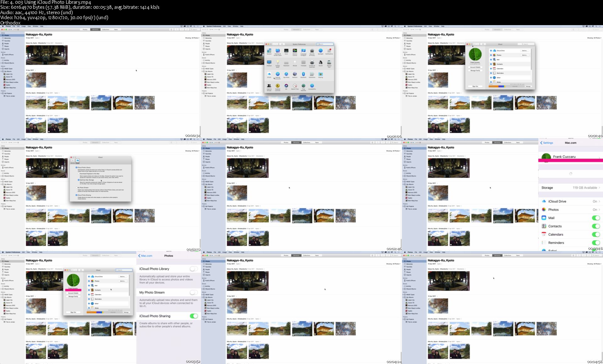The width and height of the screenshot is (603, 364).
Task: Select Download Originals to this Mac radio
Action: click(x=79, y=174)
